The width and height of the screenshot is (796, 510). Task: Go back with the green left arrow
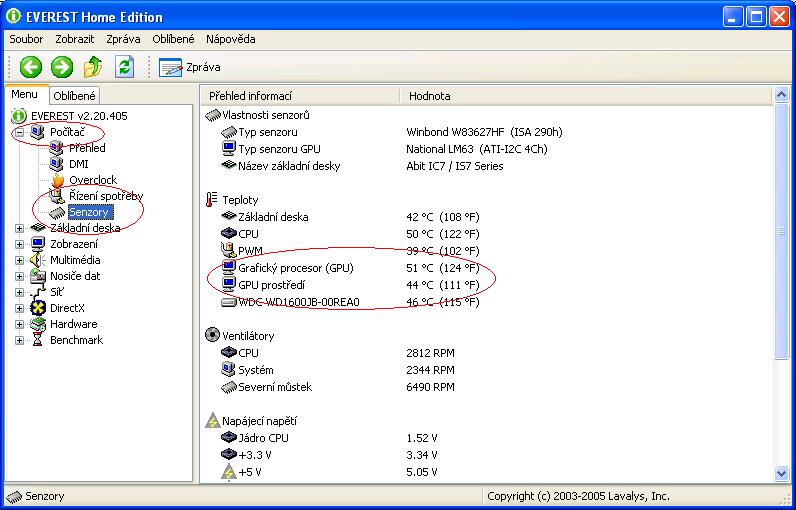(x=30, y=67)
